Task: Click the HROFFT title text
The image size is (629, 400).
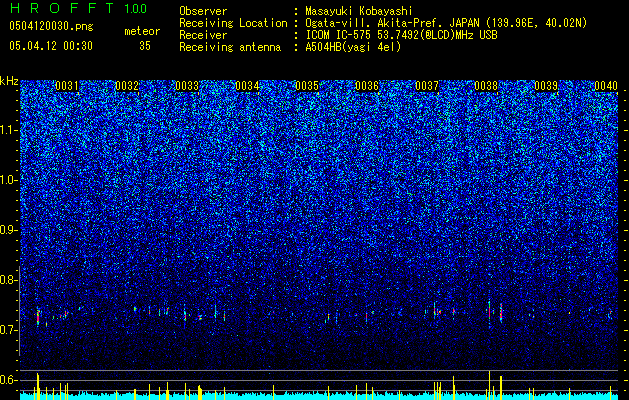Action: [x=62, y=8]
